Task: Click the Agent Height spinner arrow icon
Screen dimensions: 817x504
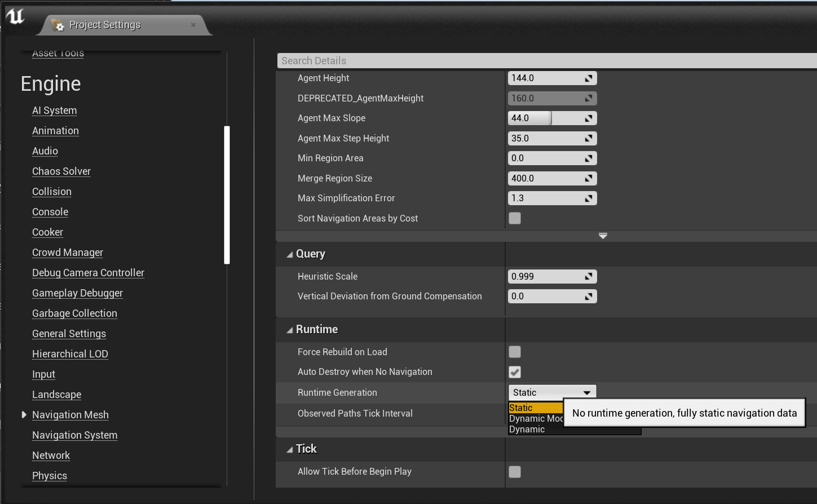Action: [588, 78]
